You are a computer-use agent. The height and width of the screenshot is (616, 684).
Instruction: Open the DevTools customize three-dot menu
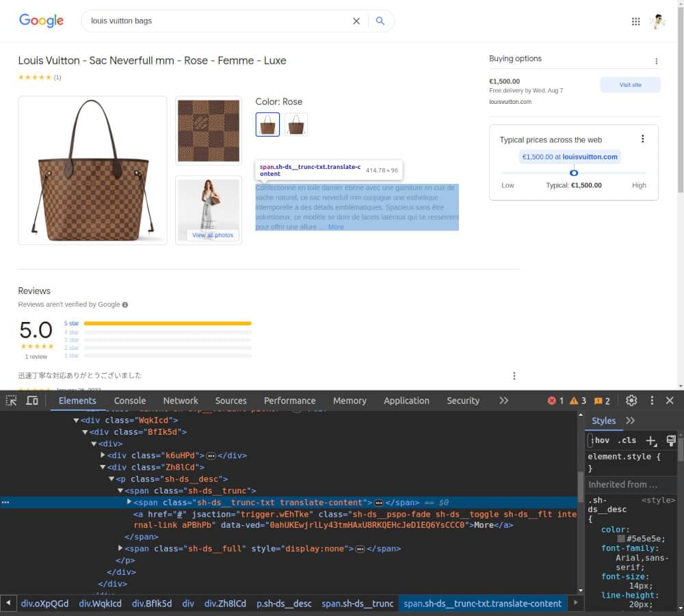652,401
